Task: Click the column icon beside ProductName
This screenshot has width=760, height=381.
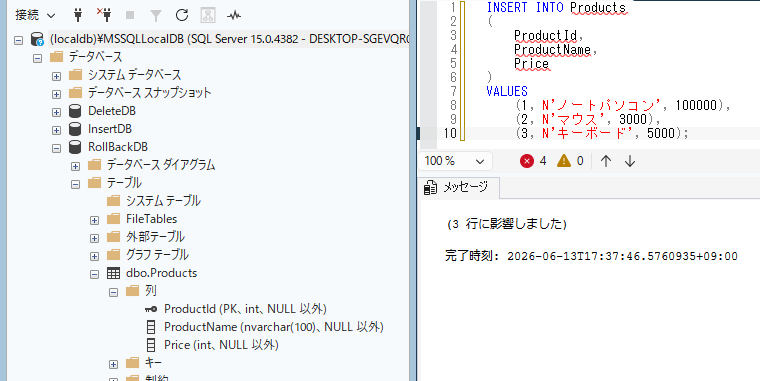Action: [x=151, y=327]
